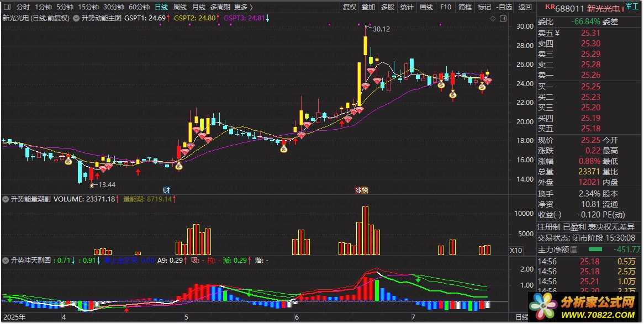Expand the 升势动能主图 indicator dropdown
Screen dimensions: 644x324
pos(76,18)
